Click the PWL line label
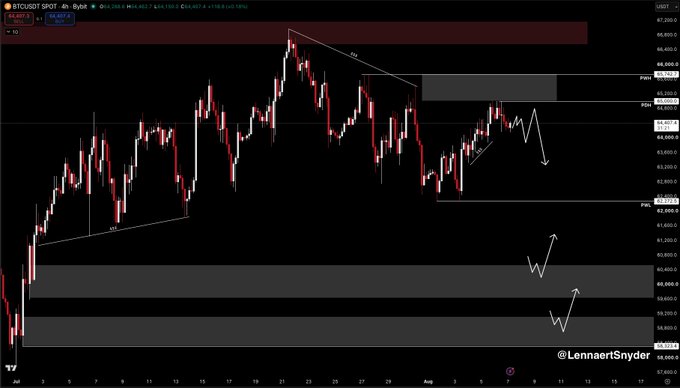The height and width of the screenshot is (388, 680). [646, 205]
